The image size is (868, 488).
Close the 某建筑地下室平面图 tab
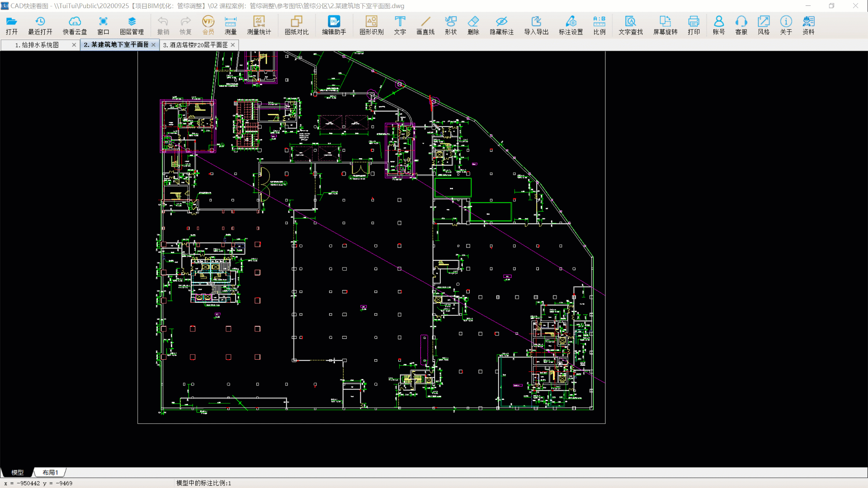coord(154,45)
